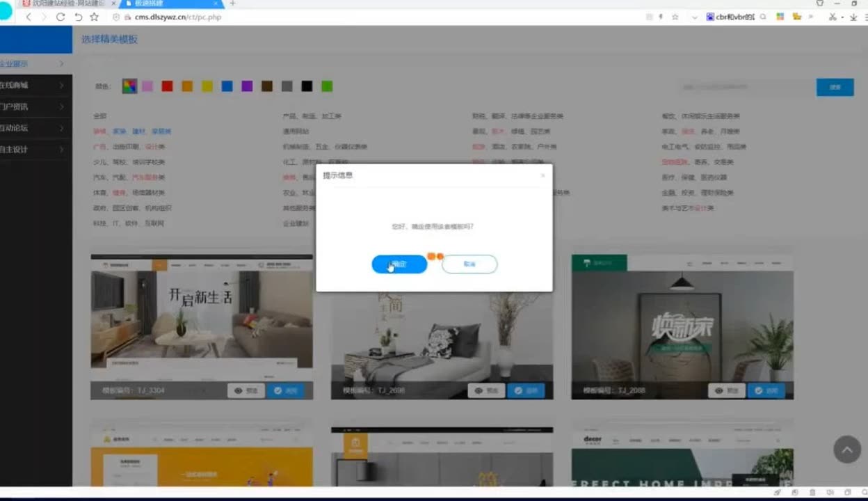The height and width of the screenshot is (501, 868).
Task: Open the yellow template thumbnail in second row
Action: [x=202, y=457]
